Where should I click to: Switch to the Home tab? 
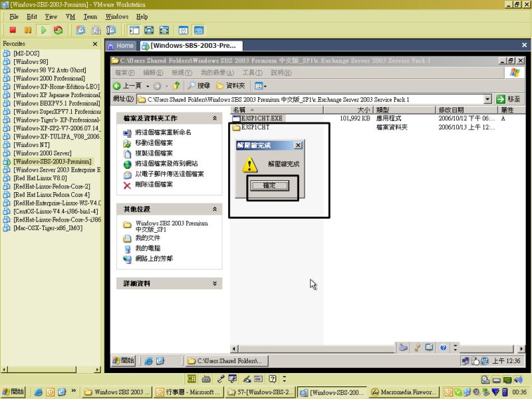point(121,46)
